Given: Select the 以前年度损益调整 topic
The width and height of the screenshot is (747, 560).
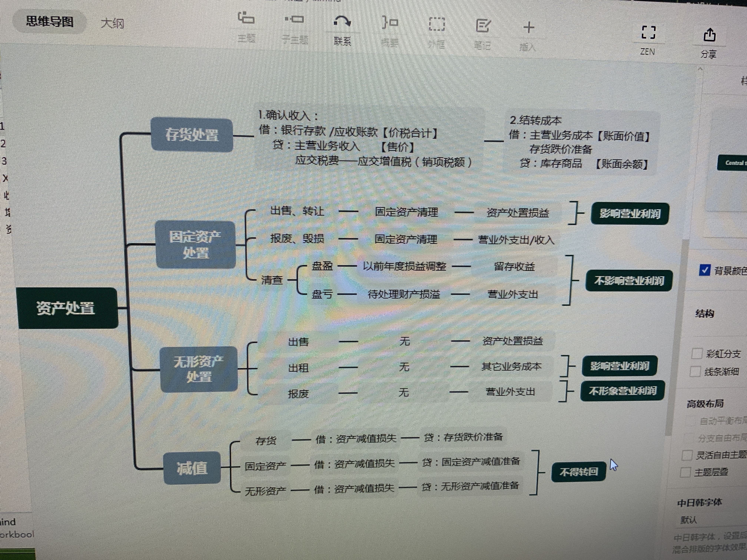Looking at the screenshot, I should pos(404,266).
